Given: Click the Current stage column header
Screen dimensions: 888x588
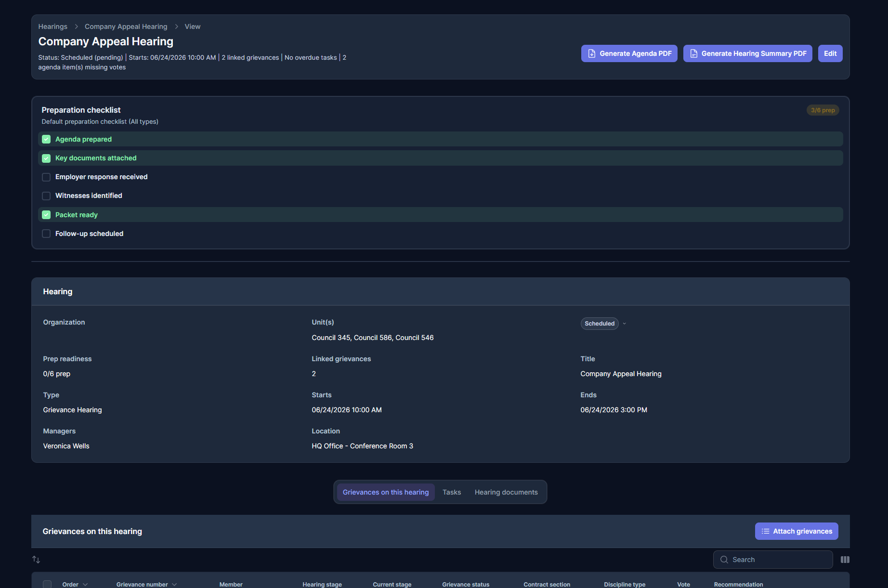Looking at the screenshot, I should (x=392, y=584).
